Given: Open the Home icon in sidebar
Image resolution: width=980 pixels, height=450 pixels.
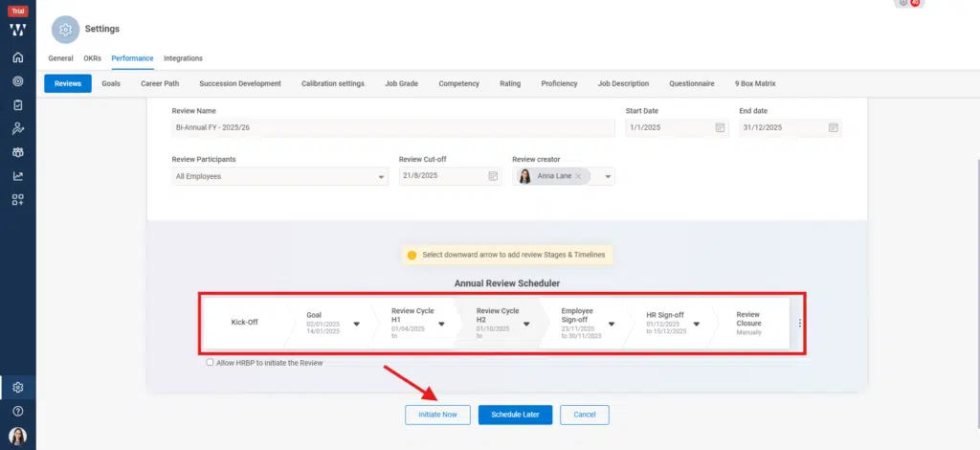Looking at the screenshot, I should point(18,57).
